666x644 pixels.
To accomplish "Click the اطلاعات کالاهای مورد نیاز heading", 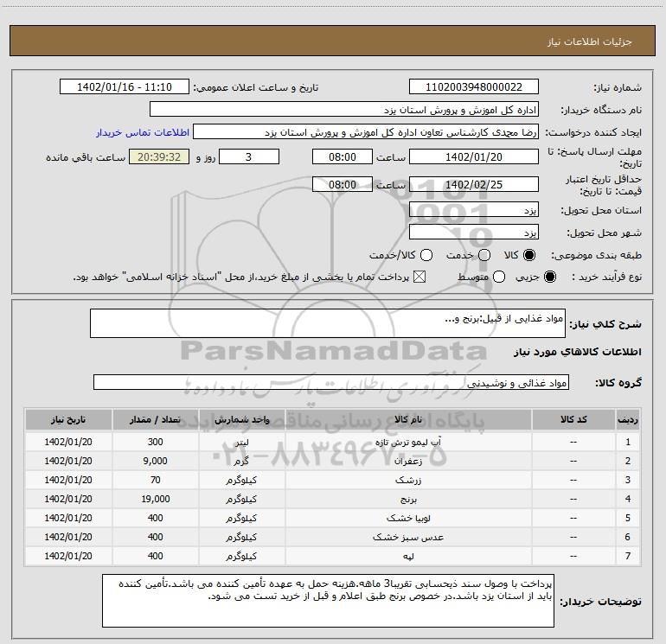I will click(577, 352).
